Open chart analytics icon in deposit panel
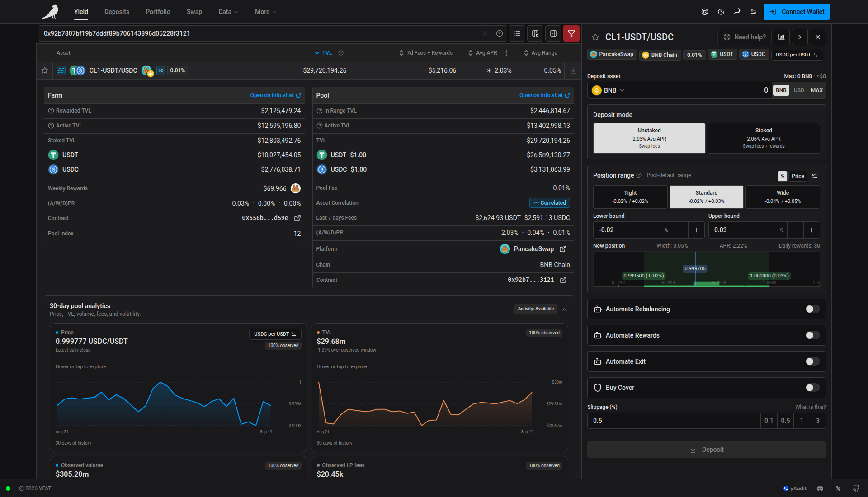The height and width of the screenshot is (497, 868). click(x=782, y=37)
